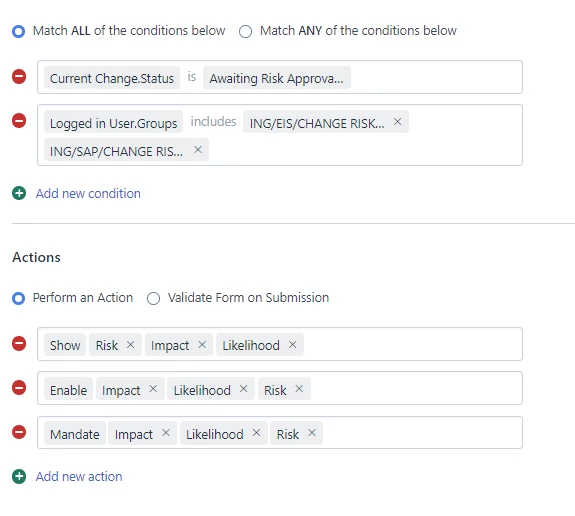575x516 pixels.
Task: Remove the Mandate action row
Action: pyautogui.click(x=19, y=432)
